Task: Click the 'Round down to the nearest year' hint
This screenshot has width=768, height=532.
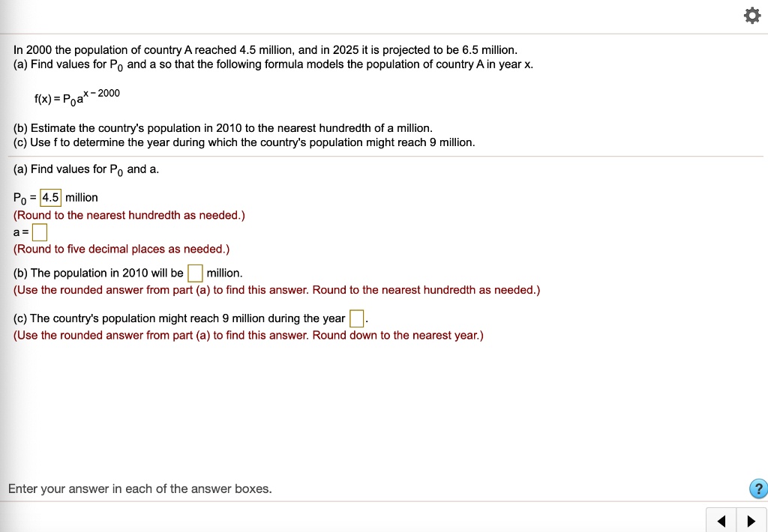Action: (x=247, y=335)
